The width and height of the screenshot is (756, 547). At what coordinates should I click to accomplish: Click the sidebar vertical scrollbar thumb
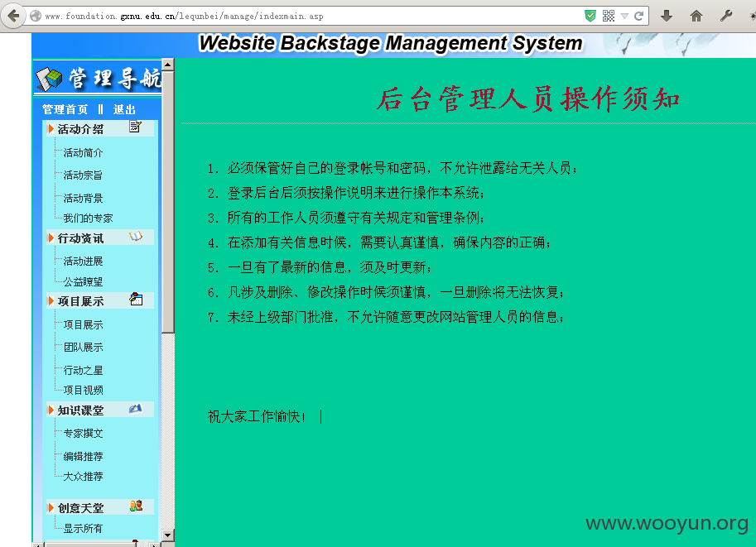click(x=168, y=202)
